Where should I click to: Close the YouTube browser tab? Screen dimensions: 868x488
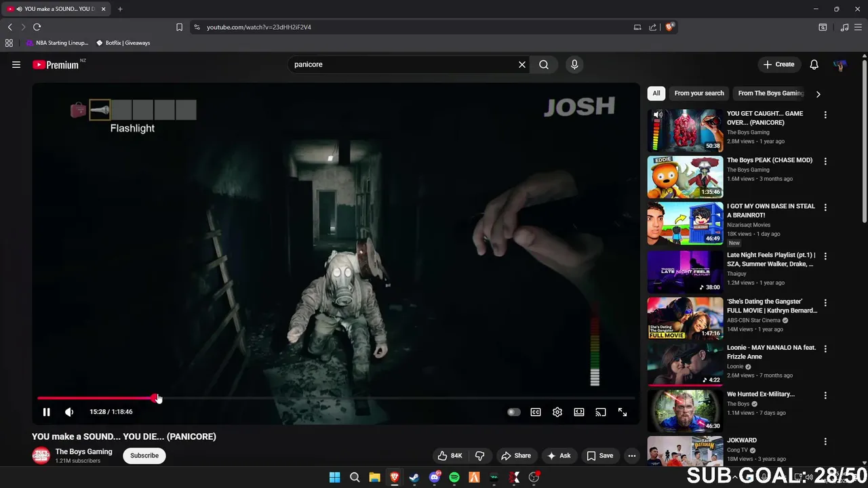click(103, 9)
